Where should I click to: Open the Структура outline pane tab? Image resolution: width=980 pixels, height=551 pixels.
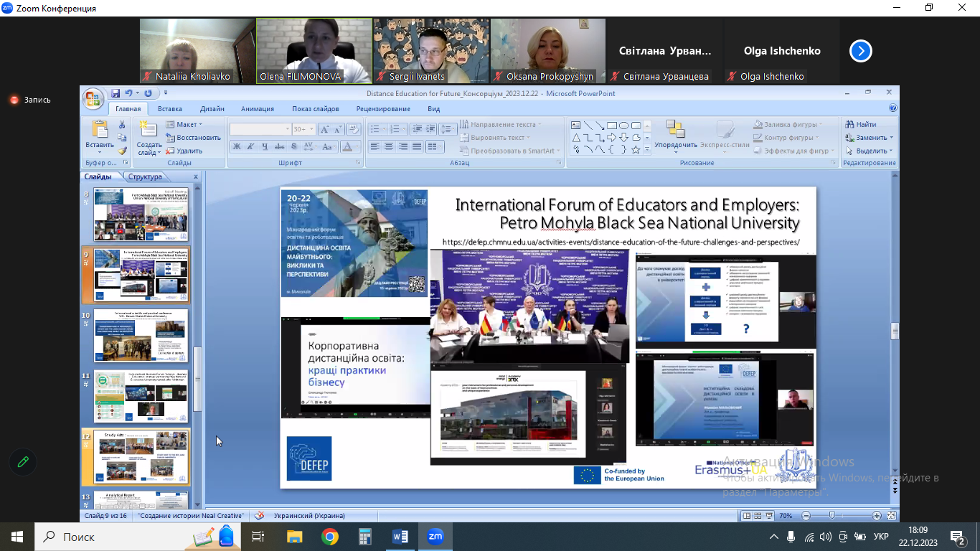(x=145, y=176)
